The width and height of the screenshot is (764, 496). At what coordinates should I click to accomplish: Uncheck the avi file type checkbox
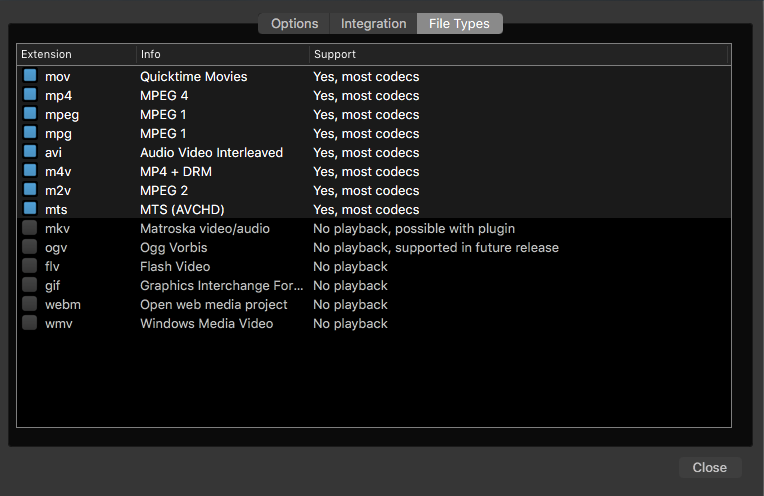(30, 152)
